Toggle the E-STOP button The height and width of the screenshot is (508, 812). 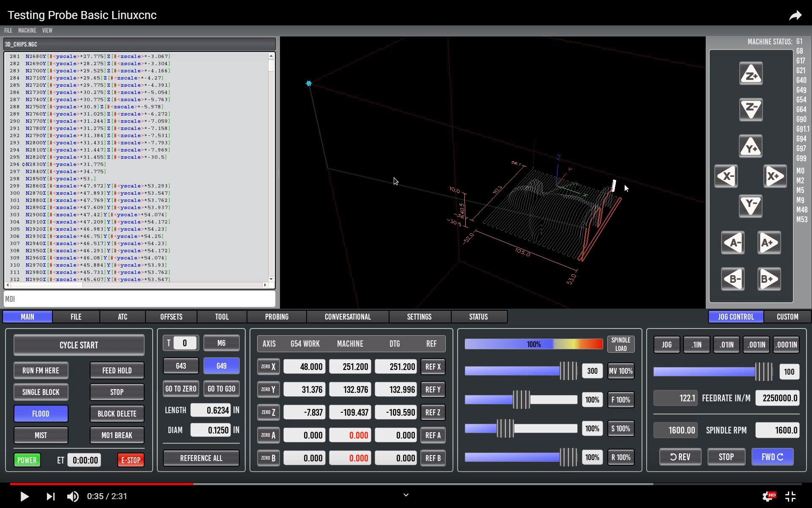(x=131, y=460)
